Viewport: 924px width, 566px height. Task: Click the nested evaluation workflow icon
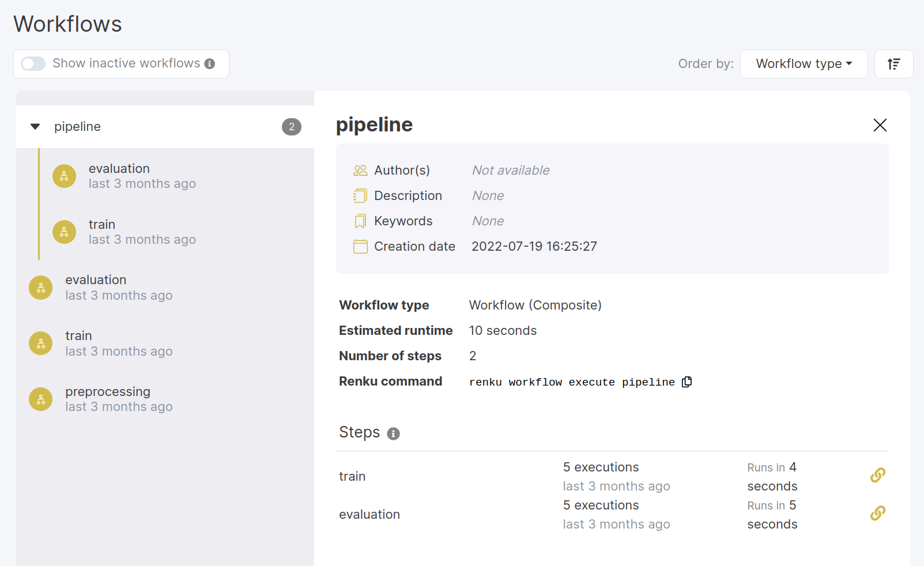tap(64, 176)
